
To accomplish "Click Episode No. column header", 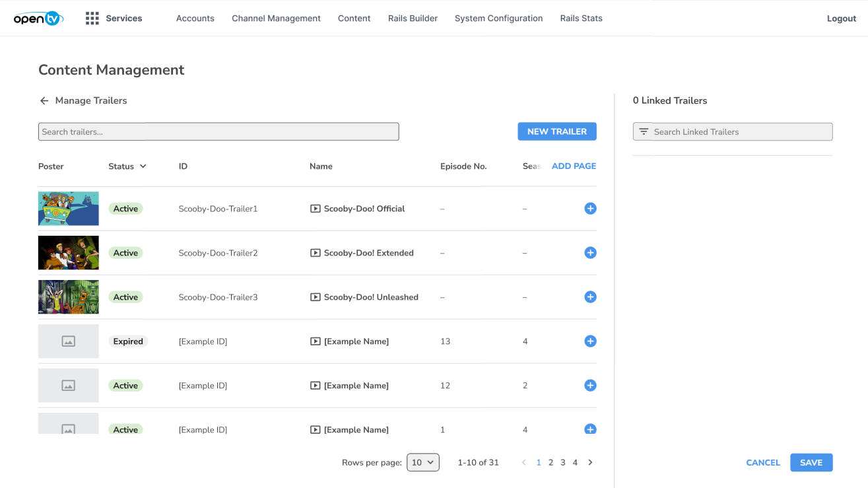I will pyautogui.click(x=463, y=166).
